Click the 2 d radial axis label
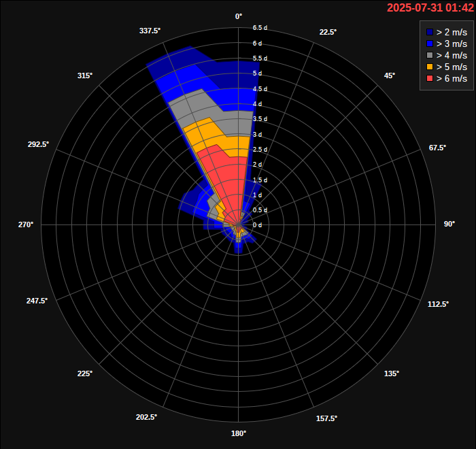This screenshot has width=476, height=449. tap(258, 165)
